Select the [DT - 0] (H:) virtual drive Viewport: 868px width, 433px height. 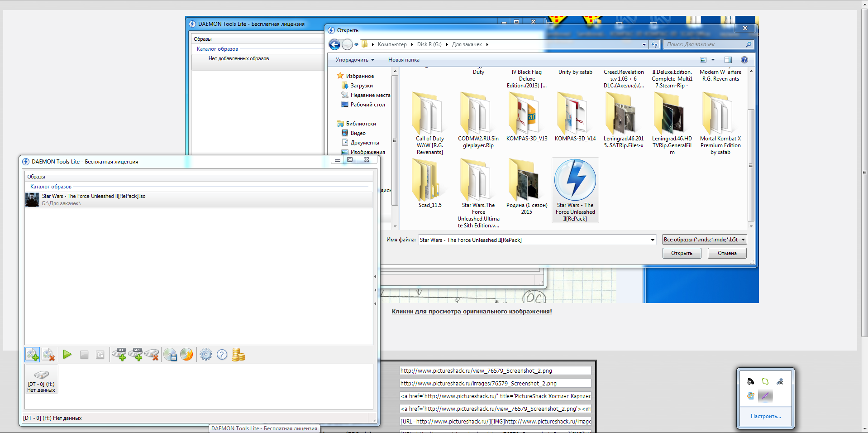(x=41, y=380)
